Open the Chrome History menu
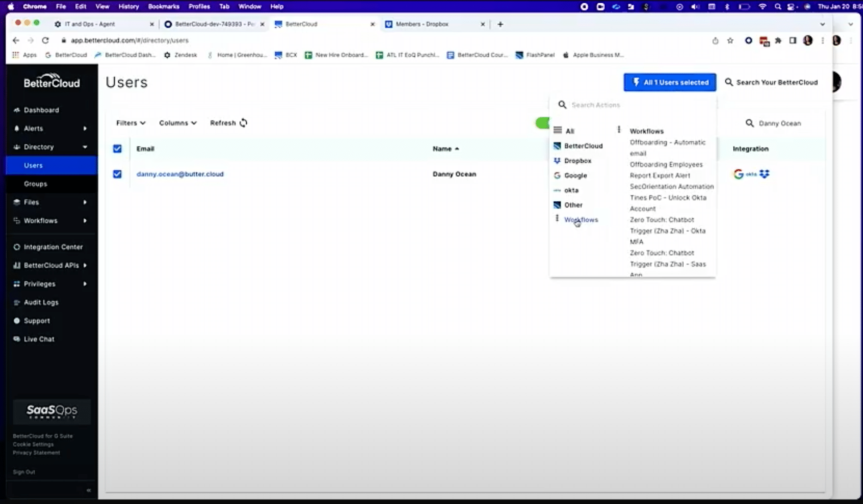This screenshot has height=504, width=863. pyautogui.click(x=128, y=6)
